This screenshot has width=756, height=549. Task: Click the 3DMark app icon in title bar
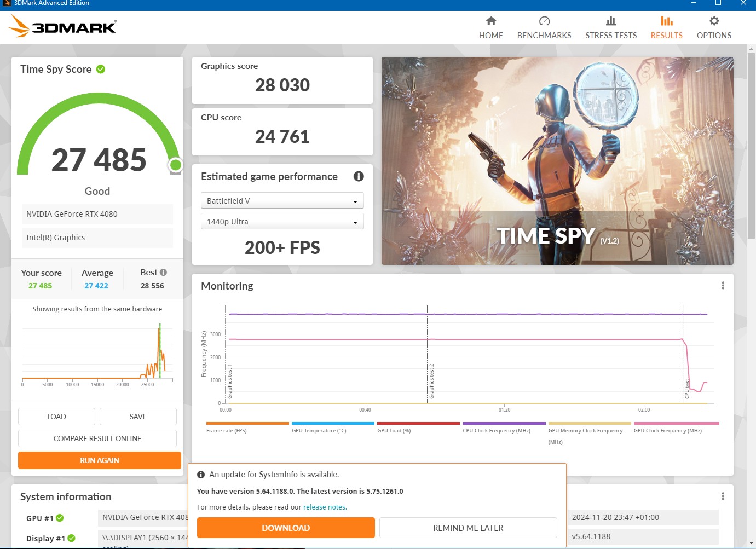tap(7, 3)
